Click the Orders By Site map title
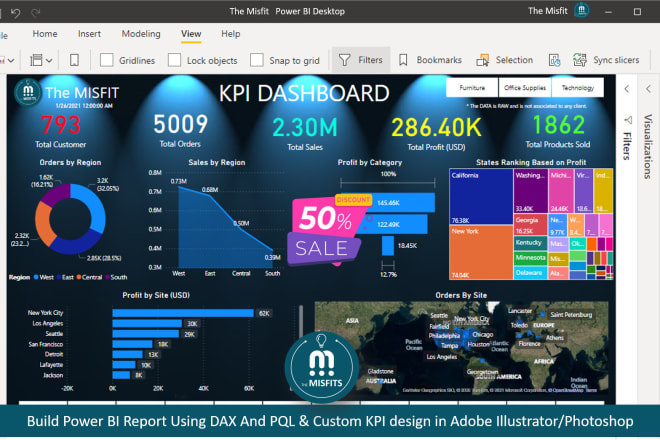The width and height of the screenshot is (660, 440). click(x=461, y=295)
